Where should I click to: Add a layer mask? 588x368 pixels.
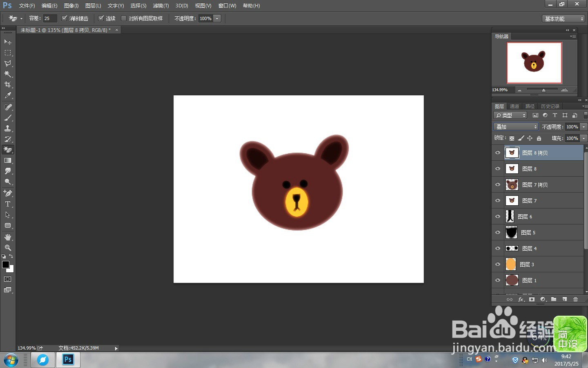click(x=532, y=299)
